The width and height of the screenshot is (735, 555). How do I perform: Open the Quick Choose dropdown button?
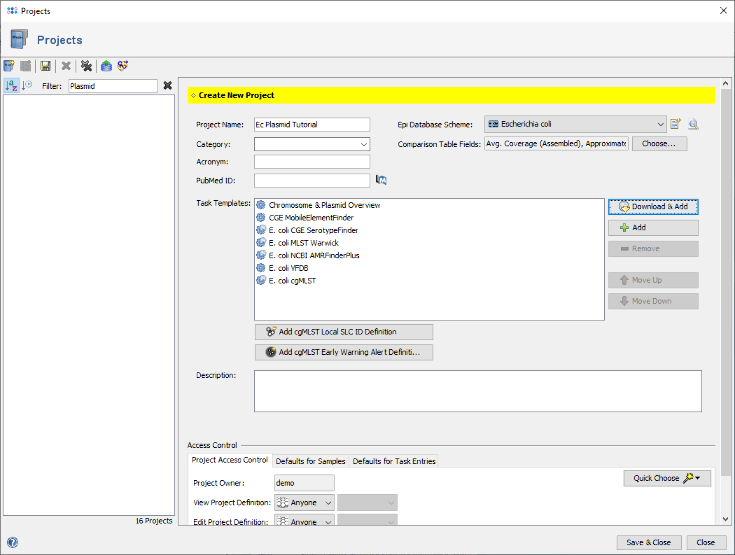[665, 478]
